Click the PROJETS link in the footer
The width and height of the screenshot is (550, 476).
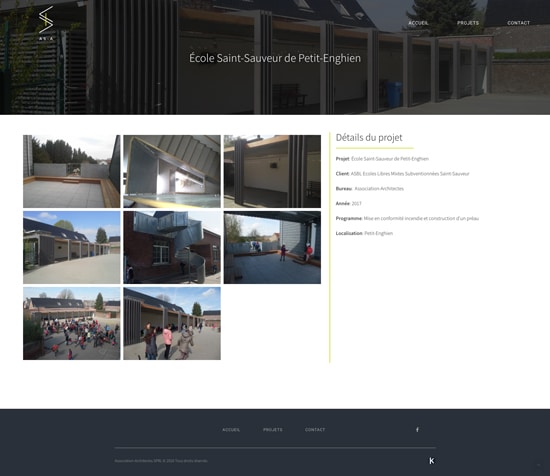273,430
